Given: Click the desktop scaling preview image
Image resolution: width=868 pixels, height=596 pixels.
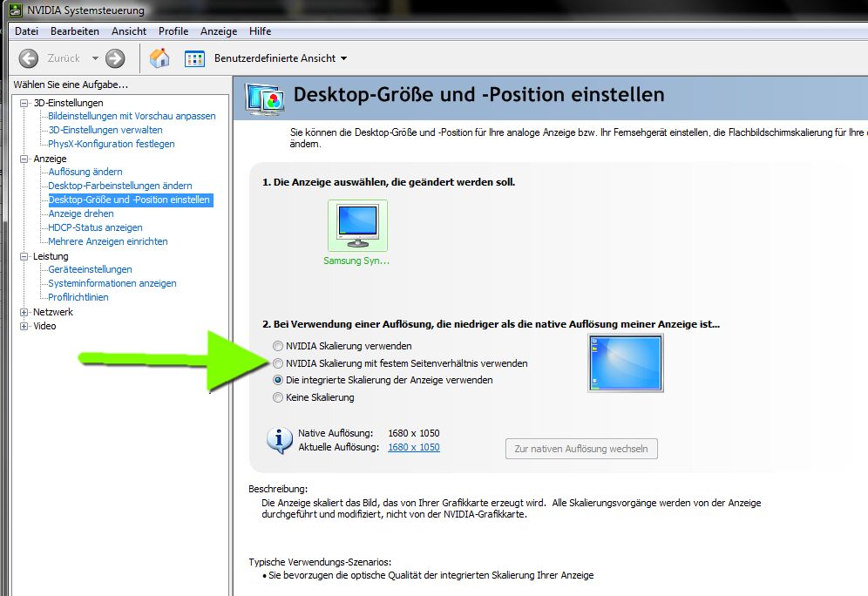Looking at the screenshot, I should (x=626, y=363).
